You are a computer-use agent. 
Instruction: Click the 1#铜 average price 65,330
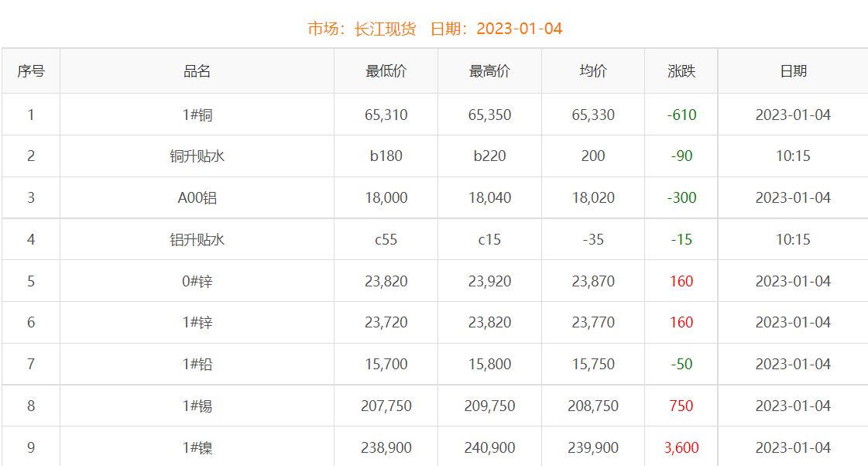593,115
